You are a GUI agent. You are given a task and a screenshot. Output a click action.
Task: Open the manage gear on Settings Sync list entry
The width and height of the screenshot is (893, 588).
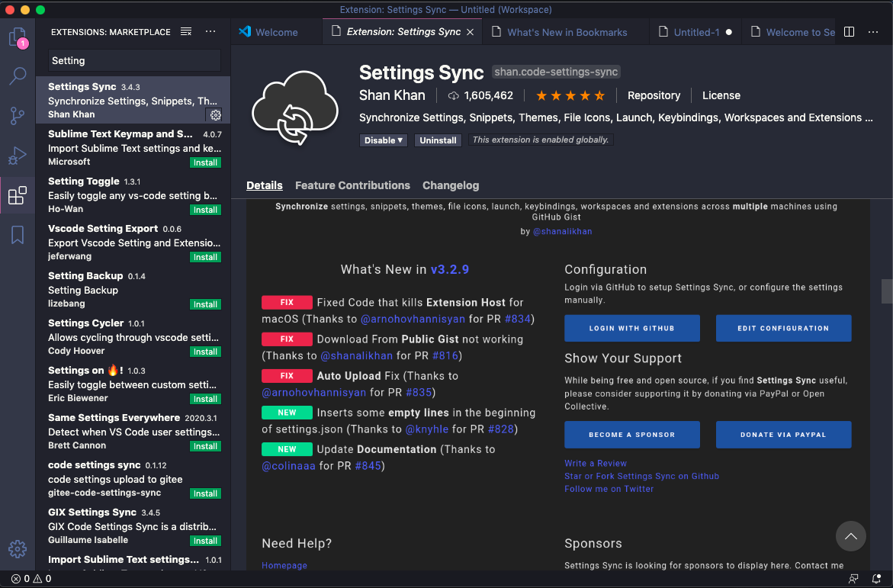coord(215,115)
